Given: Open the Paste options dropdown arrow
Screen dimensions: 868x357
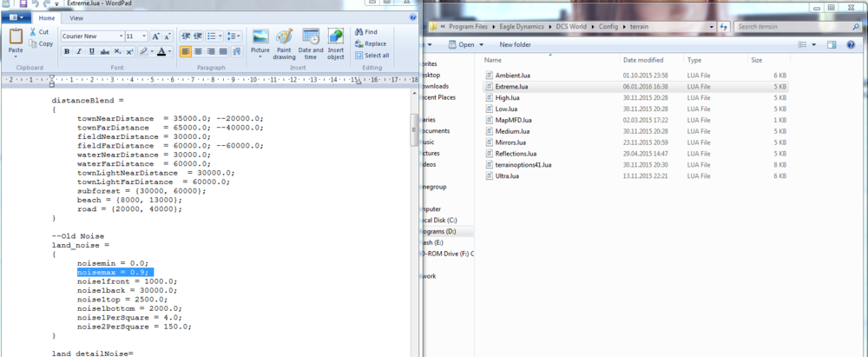Looking at the screenshot, I should coord(16,55).
